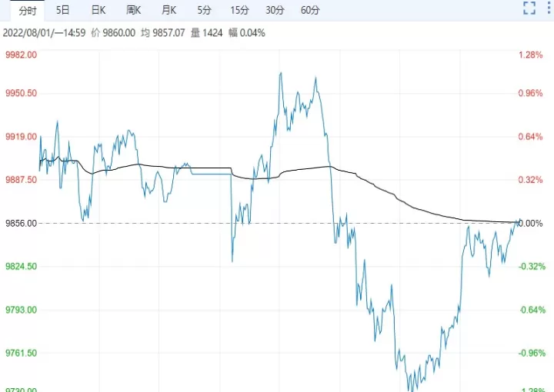Click the 0.96% percent axis label

[530, 93]
